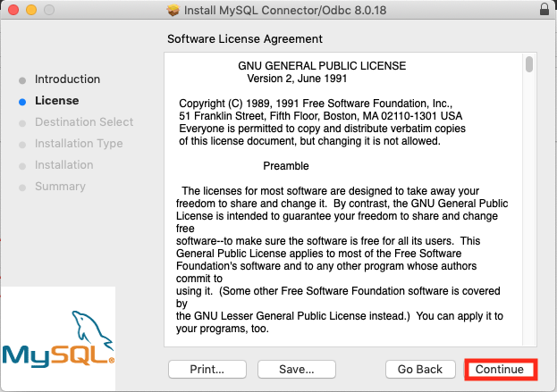Click the blue bullet beside License

pyautogui.click(x=22, y=102)
